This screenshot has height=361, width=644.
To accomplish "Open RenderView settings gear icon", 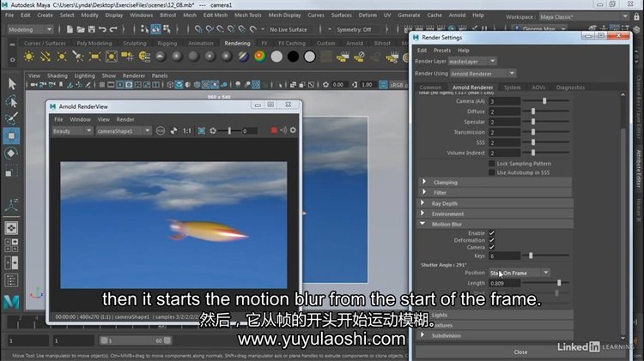I will (x=293, y=130).
